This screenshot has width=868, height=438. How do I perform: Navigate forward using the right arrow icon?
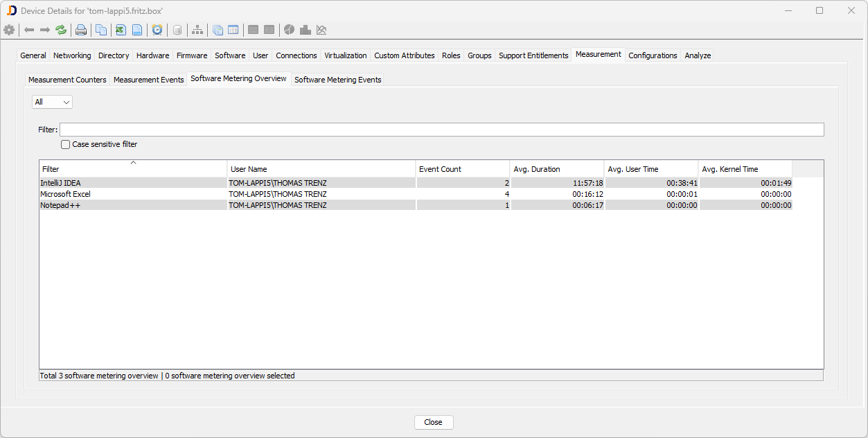[43, 30]
